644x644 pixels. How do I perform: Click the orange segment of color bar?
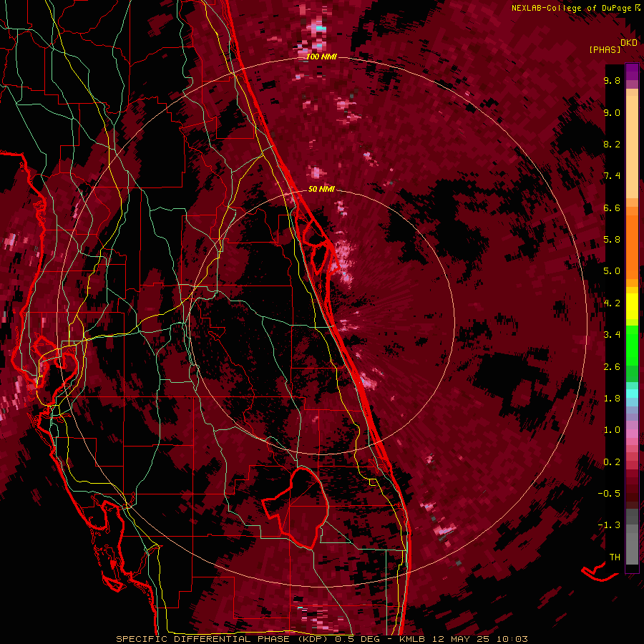pyautogui.click(x=632, y=243)
